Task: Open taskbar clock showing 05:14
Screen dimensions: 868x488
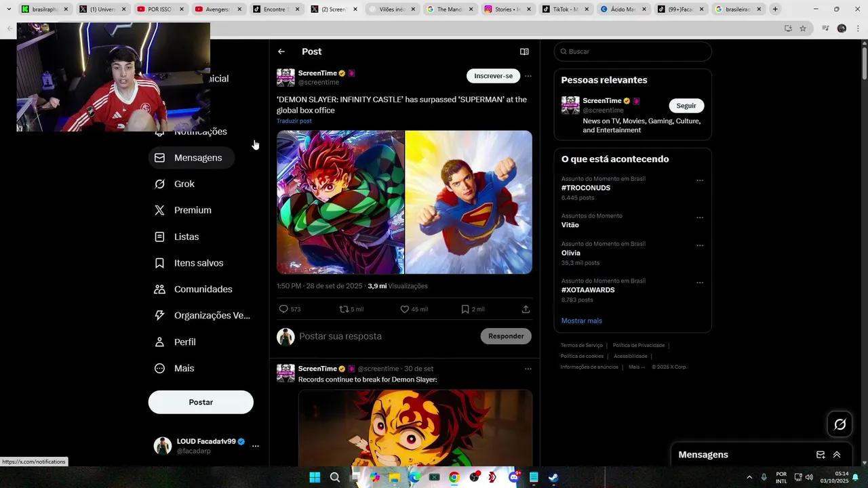Action: click(834, 477)
